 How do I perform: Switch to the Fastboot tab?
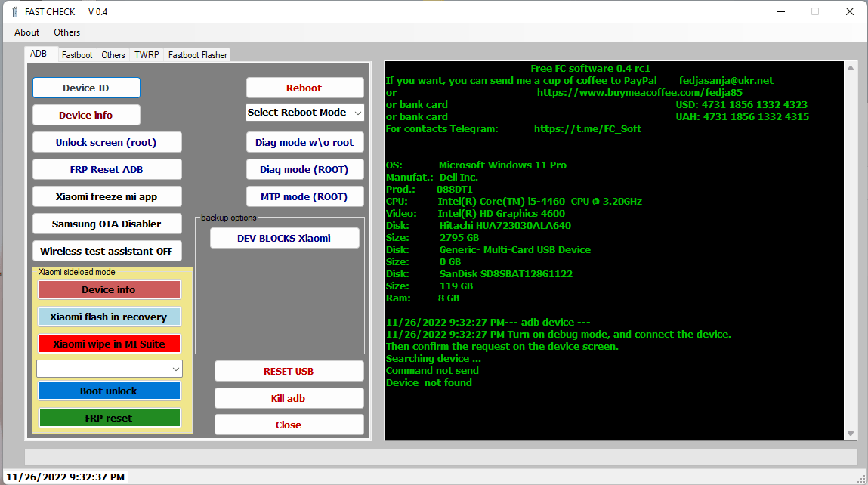[76, 54]
